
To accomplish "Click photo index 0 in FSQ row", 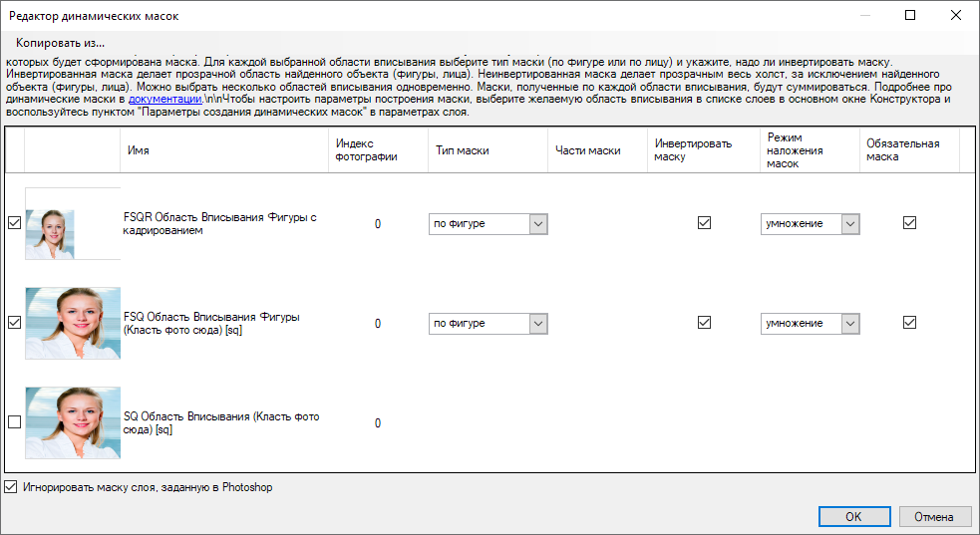I will pyautogui.click(x=378, y=324).
